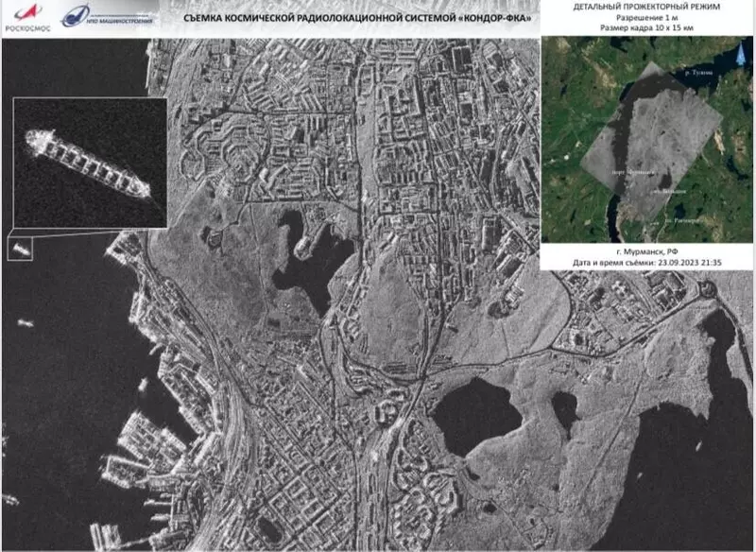Click the large dark lake in lower center

point(476,416)
